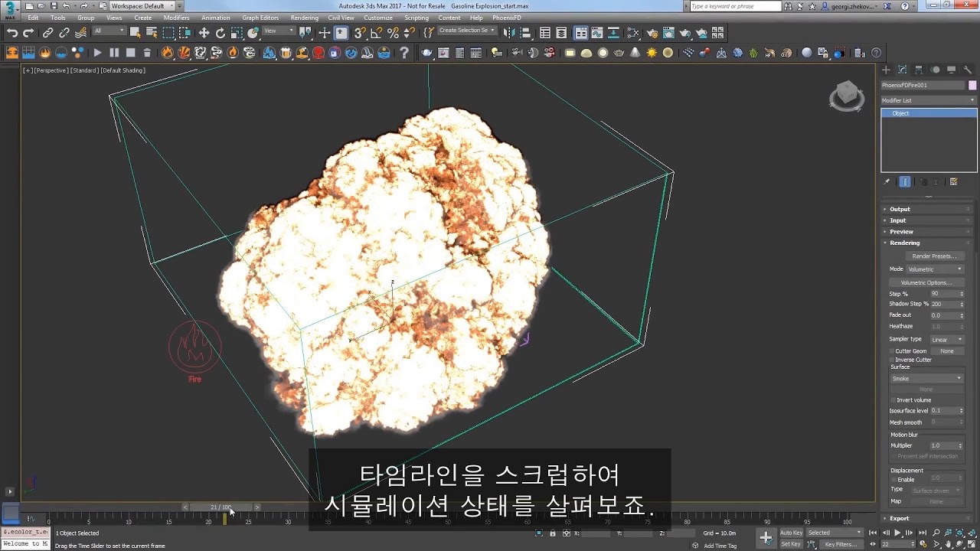
Task: Enable the Inverse Cutter checkbox
Action: [x=892, y=360]
